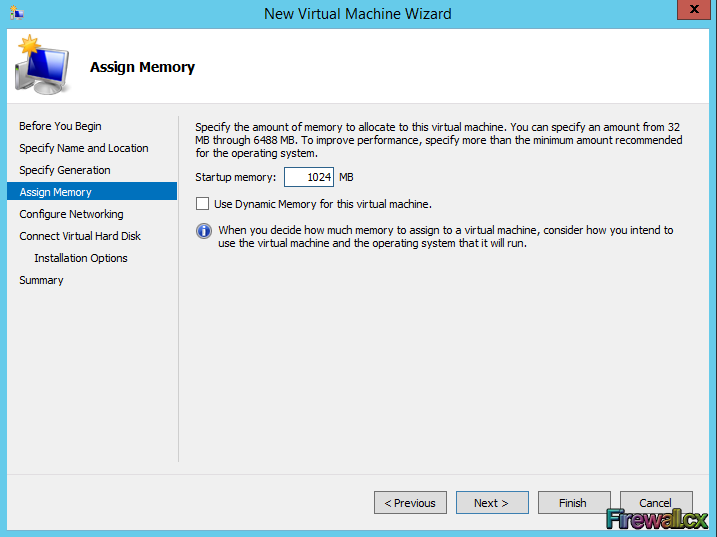
Task: Jump to the Configure Networking step
Action: point(72,214)
